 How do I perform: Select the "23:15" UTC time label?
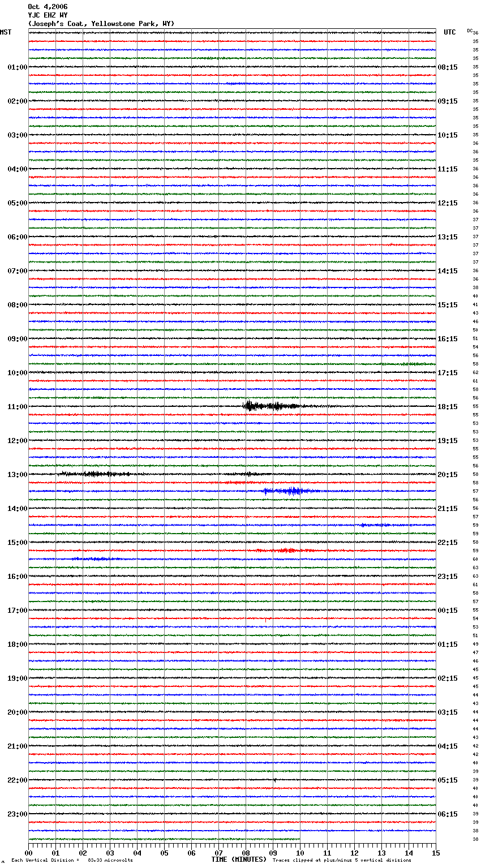click(x=448, y=577)
